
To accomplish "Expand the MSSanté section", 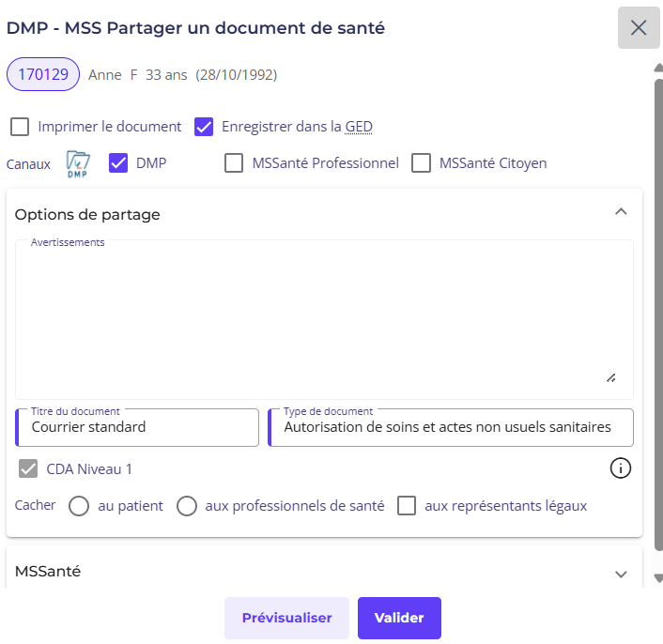I will (620, 573).
